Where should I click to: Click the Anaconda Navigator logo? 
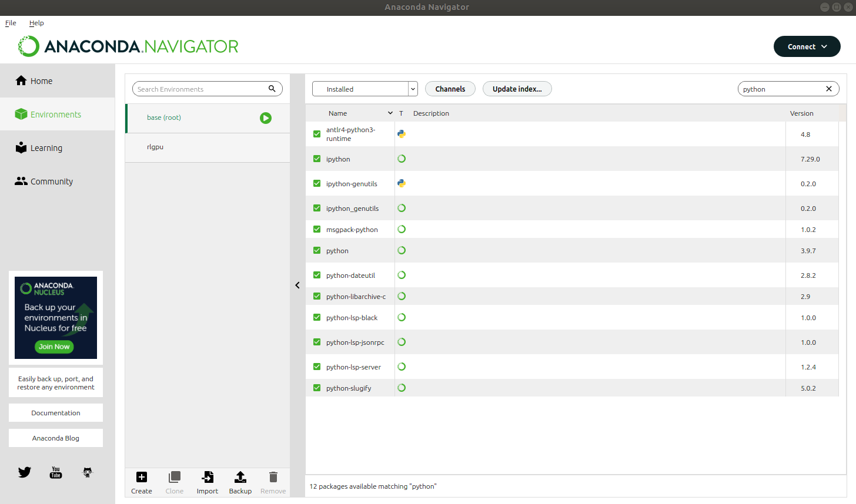click(128, 46)
